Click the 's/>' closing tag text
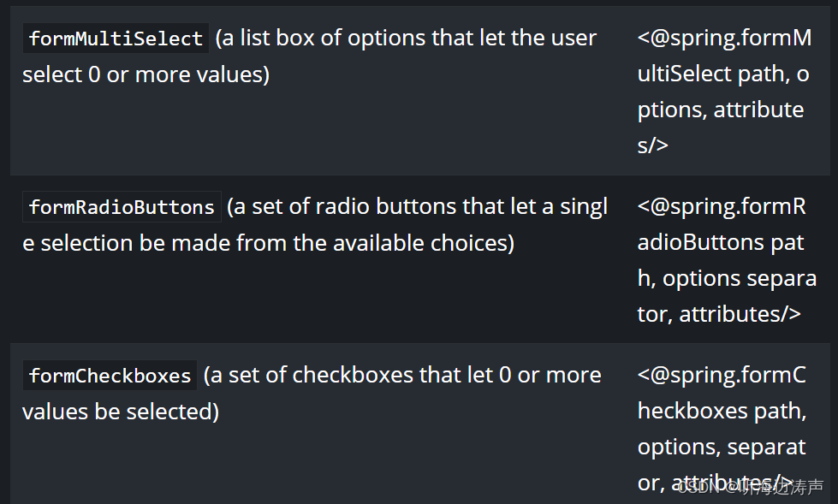The height and width of the screenshot is (504, 838). tap(652, 145)
